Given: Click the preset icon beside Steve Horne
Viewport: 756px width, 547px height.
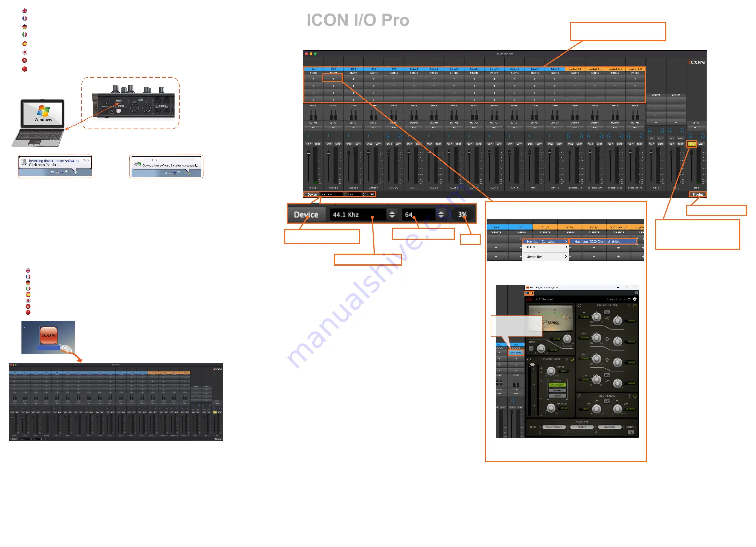Looking at the screenshot, I should tap(629, 299).
